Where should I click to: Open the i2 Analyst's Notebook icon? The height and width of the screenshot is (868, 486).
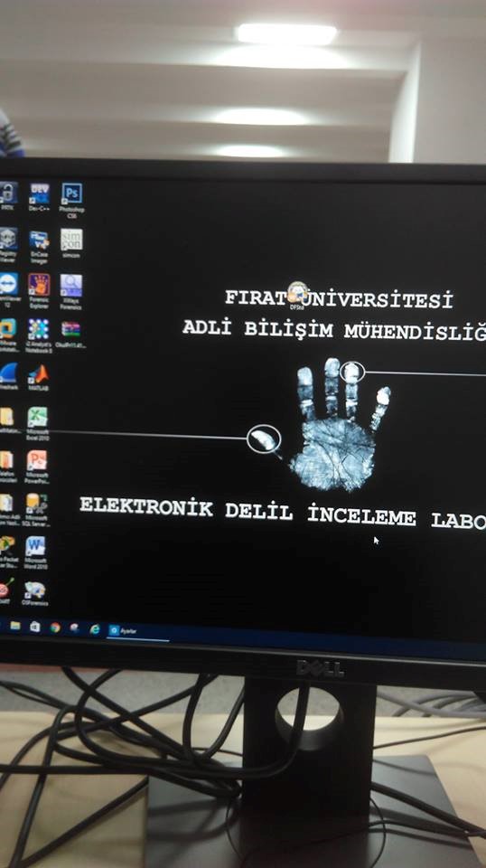point(39,335)
